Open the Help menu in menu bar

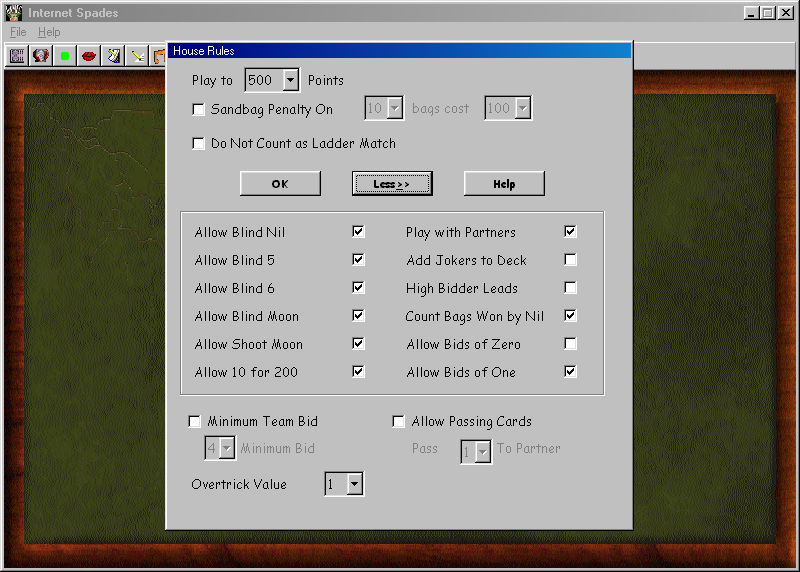point(49,32)
